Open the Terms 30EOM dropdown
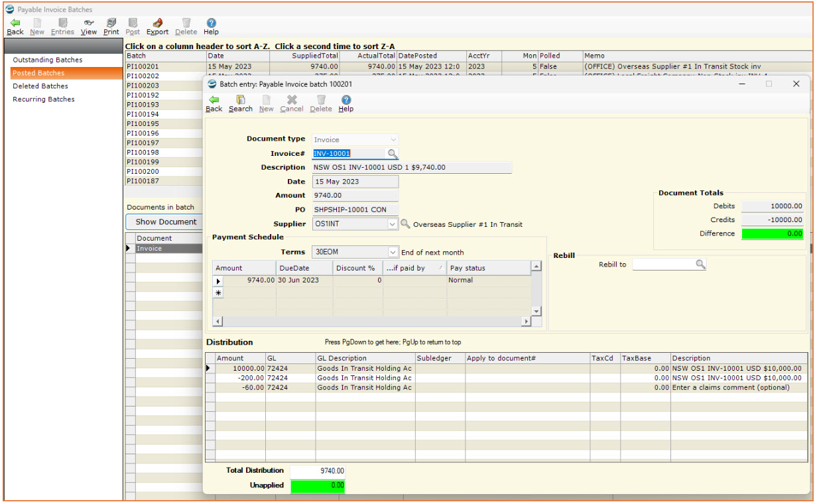 [x=393, y=252]
